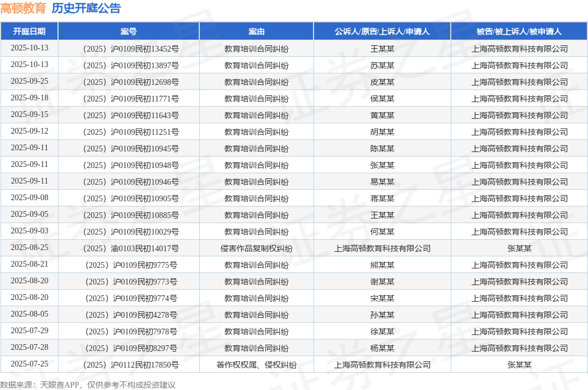
Task: Click plaintiff 侯某某
Action: click(x=382, y=99)
